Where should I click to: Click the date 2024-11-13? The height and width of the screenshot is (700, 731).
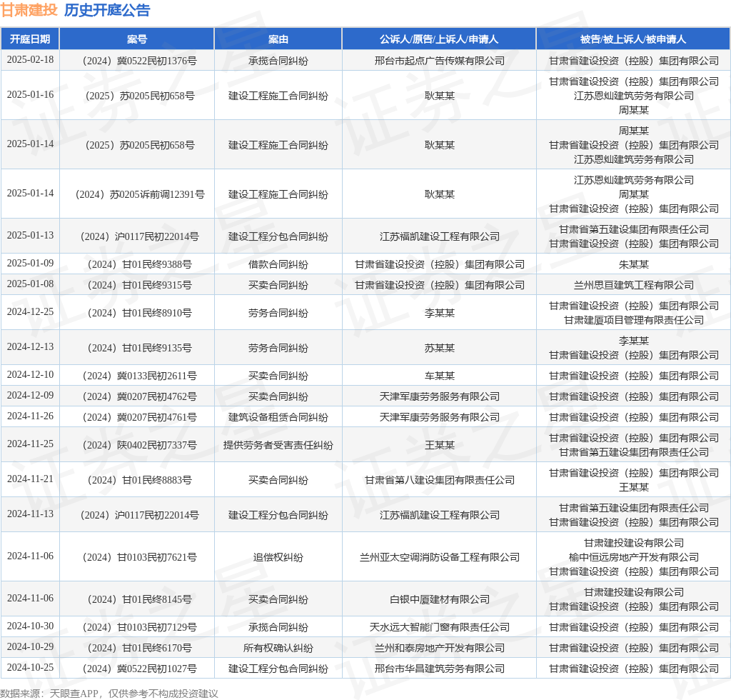click(x=30, y=514)
